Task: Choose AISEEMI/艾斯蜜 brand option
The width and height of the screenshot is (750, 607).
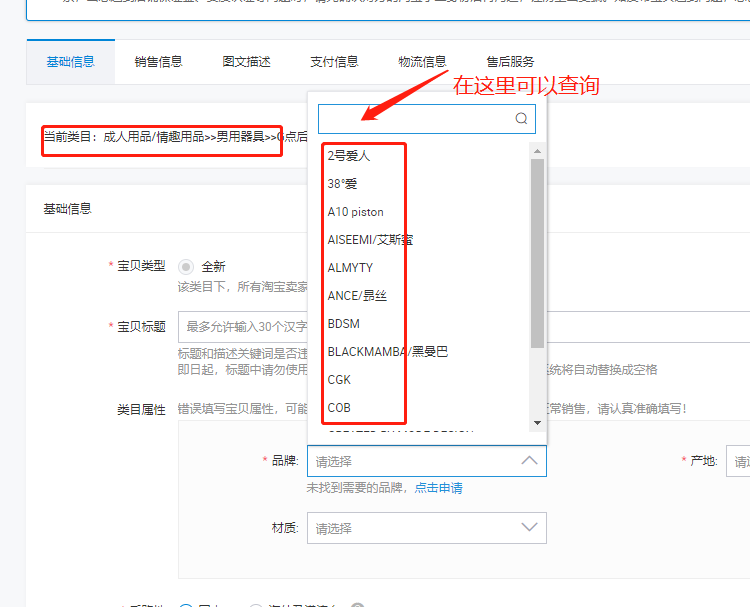Action: pos(370,240)
